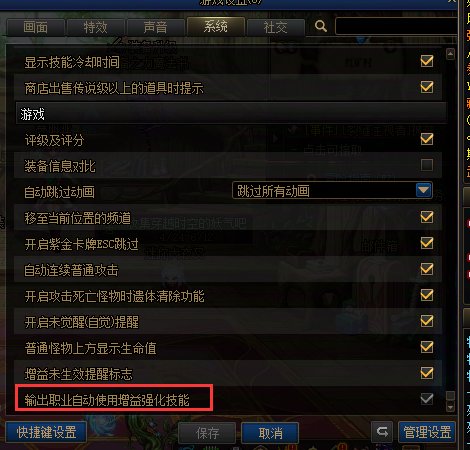Uncheck the 自动连续普通攻击 option

tap(427, 269)
